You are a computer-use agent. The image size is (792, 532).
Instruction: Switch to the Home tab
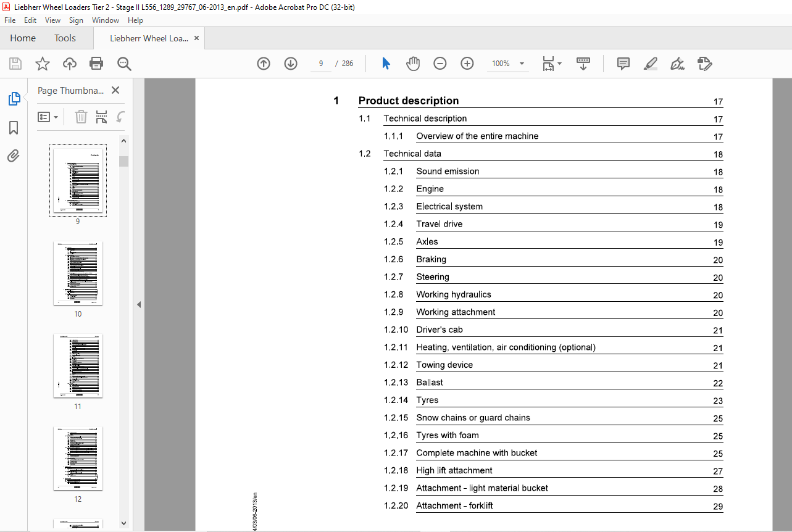(x=23, y=38)
